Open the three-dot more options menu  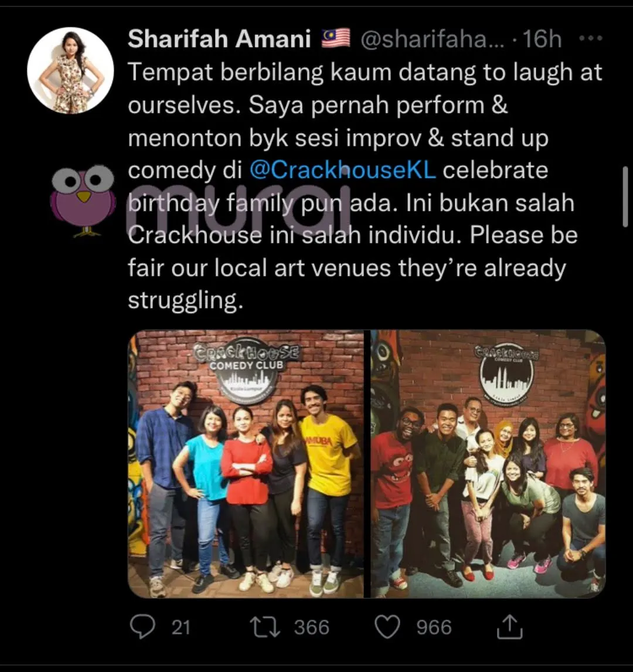[591, 39]
